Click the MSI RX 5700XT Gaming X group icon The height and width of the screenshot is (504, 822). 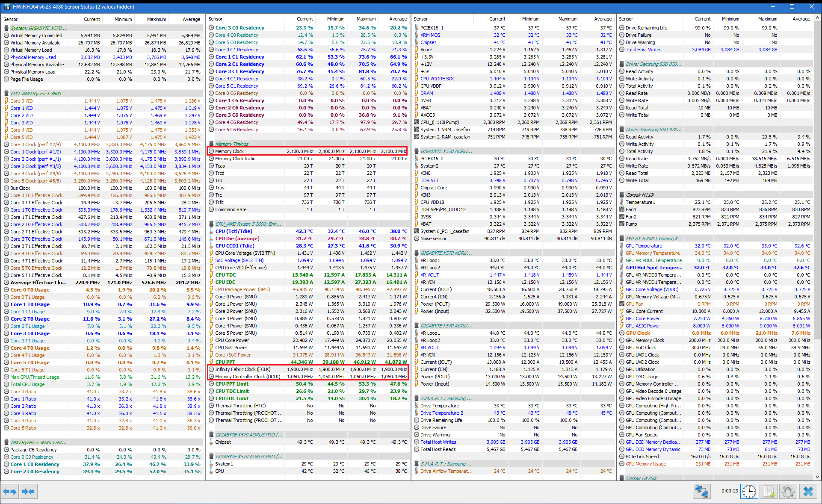pos(622,239)
